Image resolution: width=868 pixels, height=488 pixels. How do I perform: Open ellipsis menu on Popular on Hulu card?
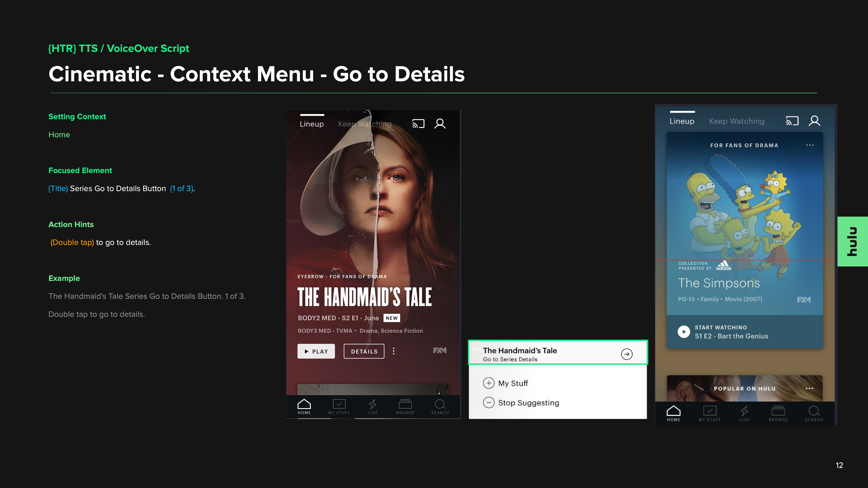pyautogui.click(x=809, y=388)
